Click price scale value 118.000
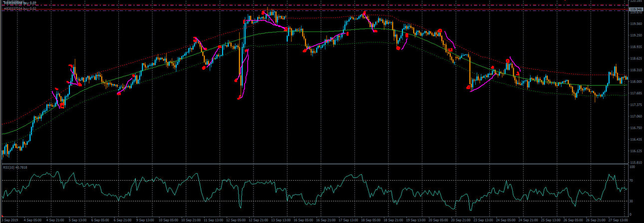This screenshot has width=644, height=223. tap(636, 81)
